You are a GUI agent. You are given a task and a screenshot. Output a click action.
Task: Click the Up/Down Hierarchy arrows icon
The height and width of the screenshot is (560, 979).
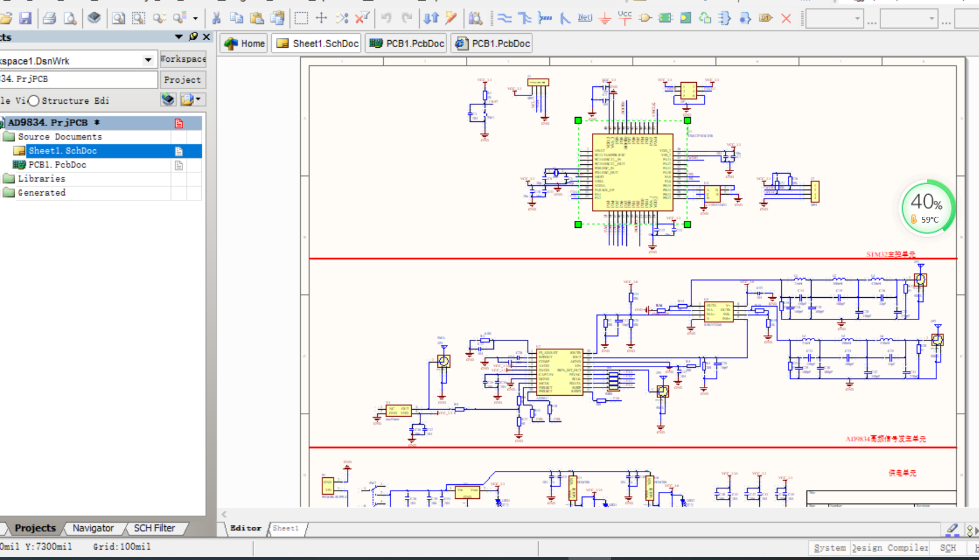pos(431,18)
